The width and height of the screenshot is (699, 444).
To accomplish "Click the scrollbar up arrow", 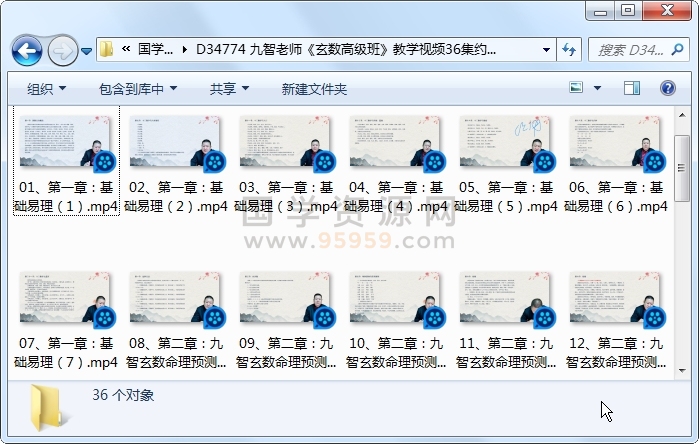I will [x=682, y=115].
